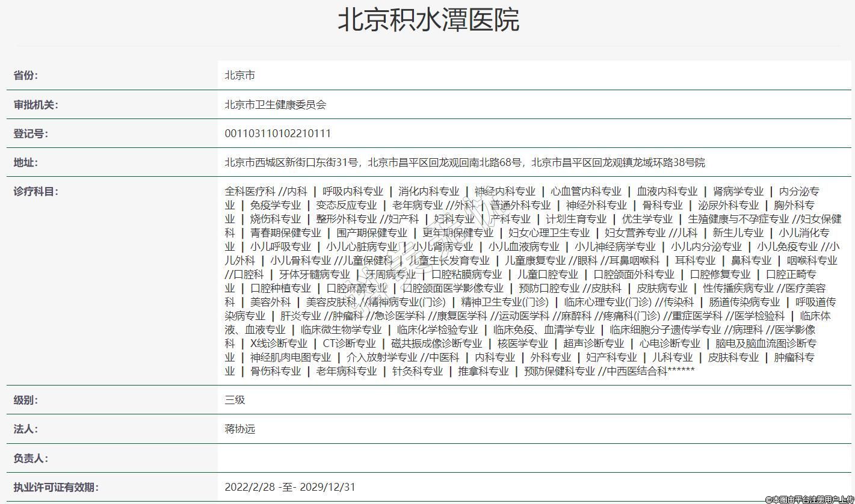
Task: Select 核医学专业 in the specialties list
Action: 522,343
